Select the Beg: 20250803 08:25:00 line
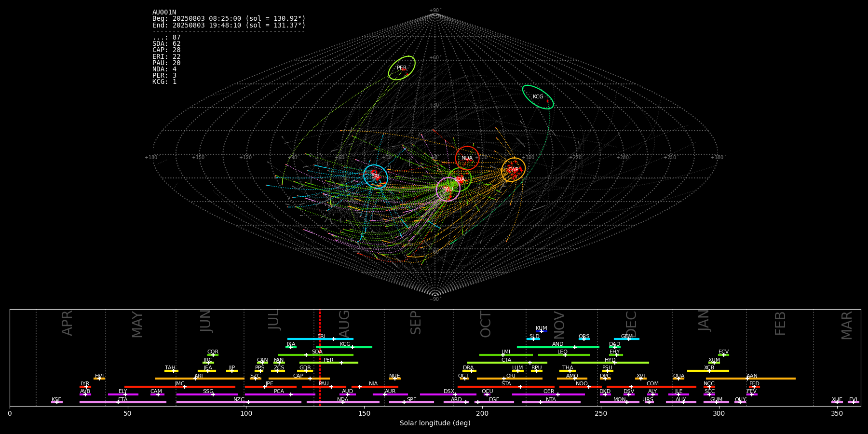Viewport: 868px width, 434px height. (x=229, y=19)
